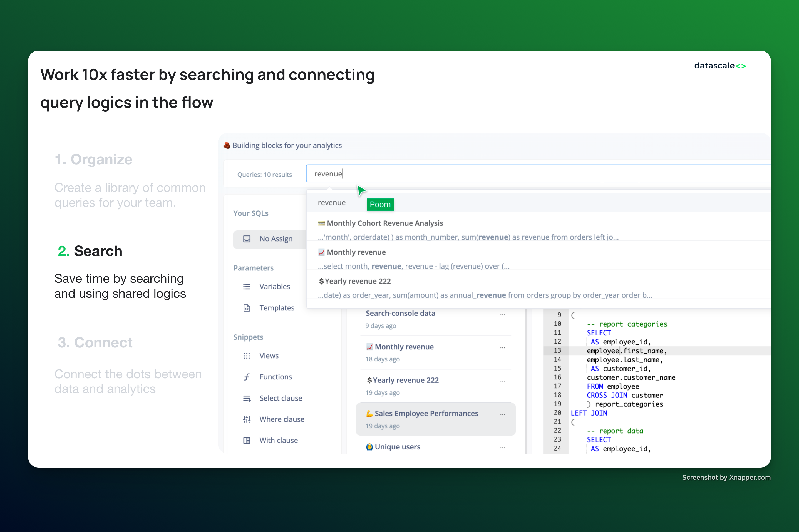
Task: Open Yearly revenue 222 query card in list
Action: point(436,386)
